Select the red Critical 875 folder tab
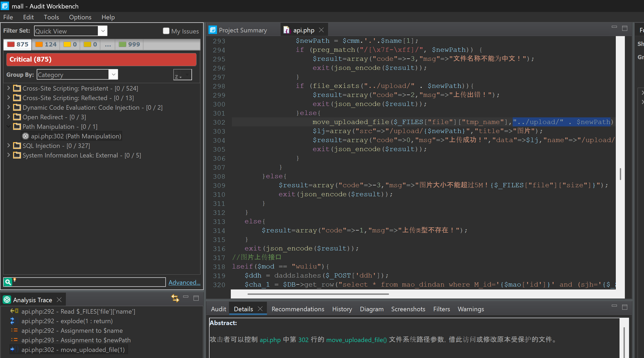This screenshot has width=644, height=358. [x=18, y=44]
